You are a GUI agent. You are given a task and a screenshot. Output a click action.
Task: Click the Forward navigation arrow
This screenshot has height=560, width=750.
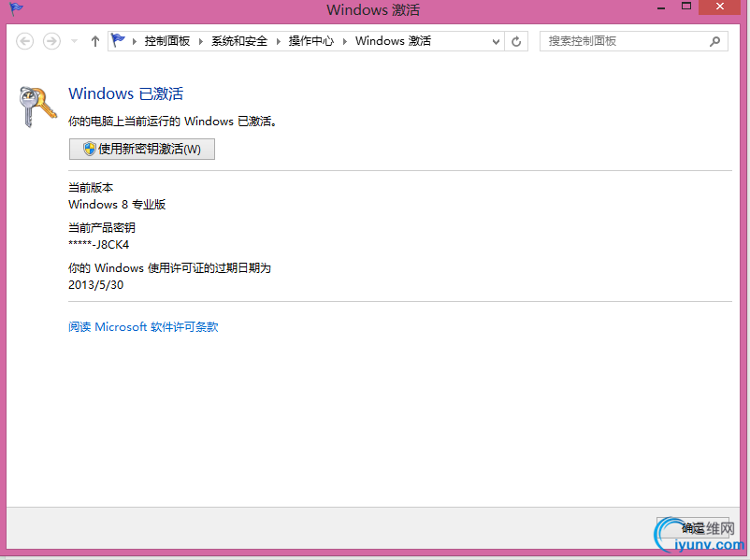[51, 41]
